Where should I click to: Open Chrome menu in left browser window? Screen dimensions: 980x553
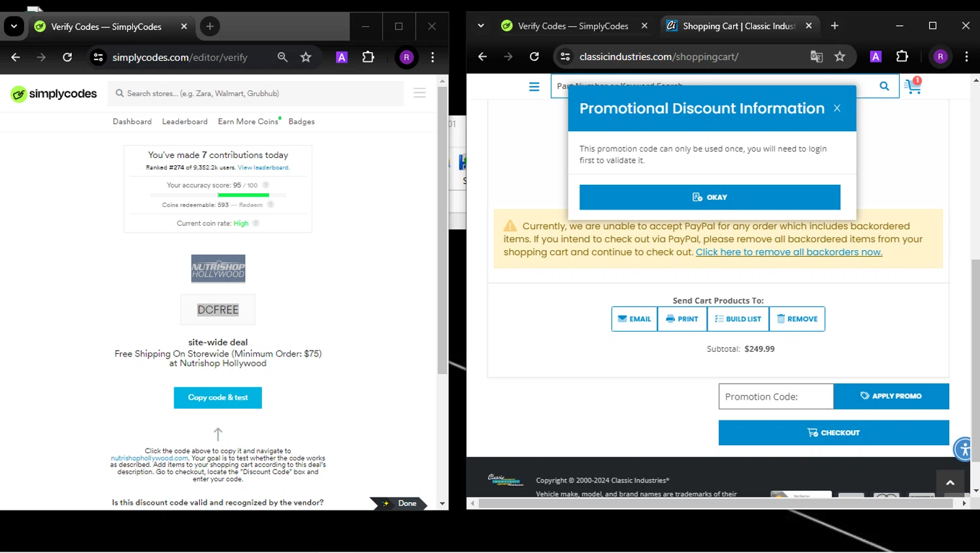[433, 57]
